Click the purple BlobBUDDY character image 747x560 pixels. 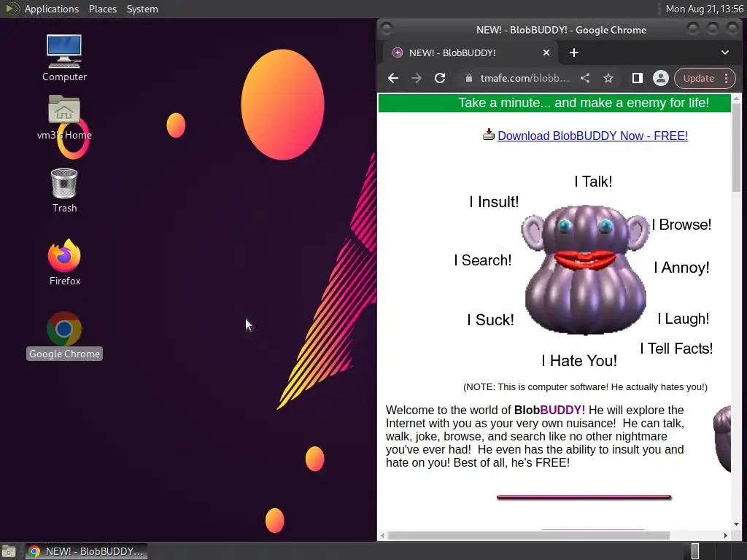(x=585, y=270)
